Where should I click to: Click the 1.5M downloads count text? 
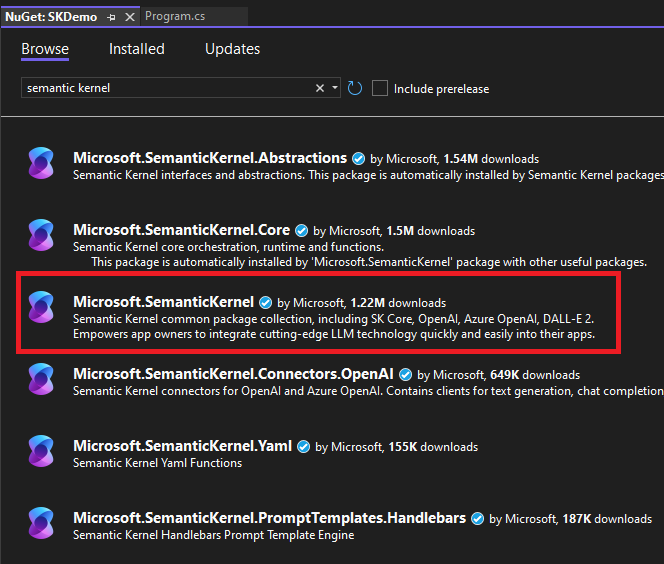(431, 231)
